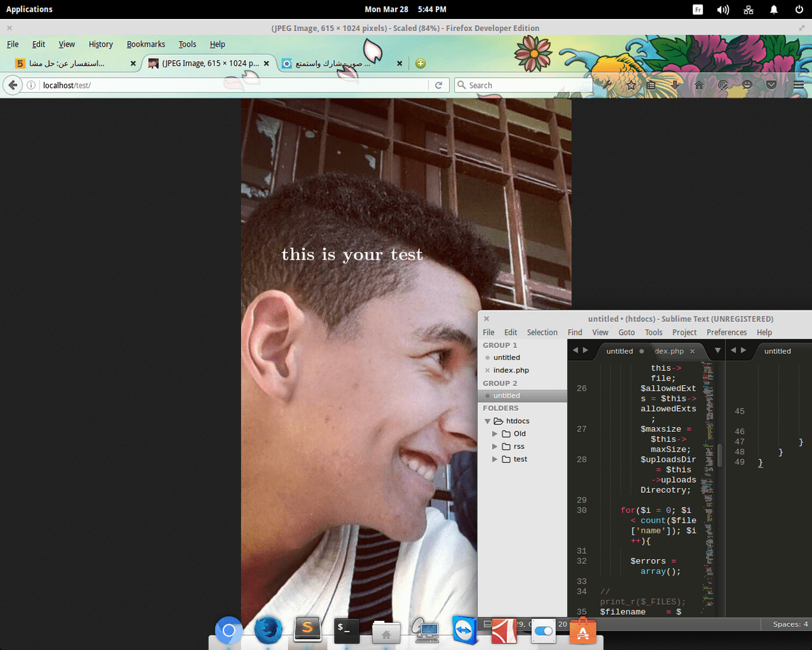
Task: Bookmark the current page using the star icon
Action: coord(632,85)
